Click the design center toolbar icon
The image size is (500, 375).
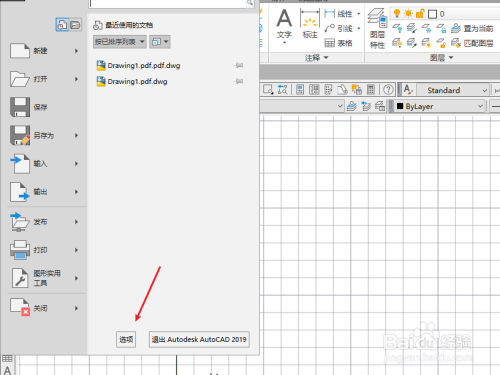click(314, 90)
